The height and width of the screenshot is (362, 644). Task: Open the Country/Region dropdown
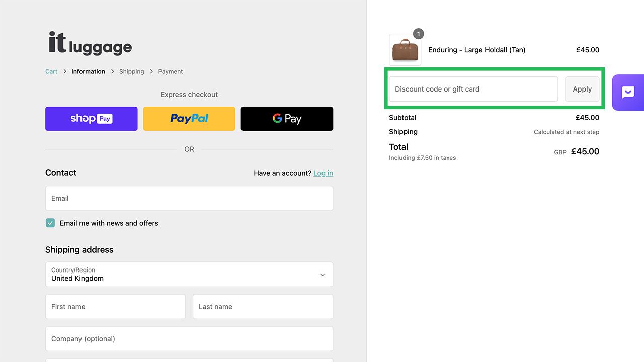click(x=189, y=274)
